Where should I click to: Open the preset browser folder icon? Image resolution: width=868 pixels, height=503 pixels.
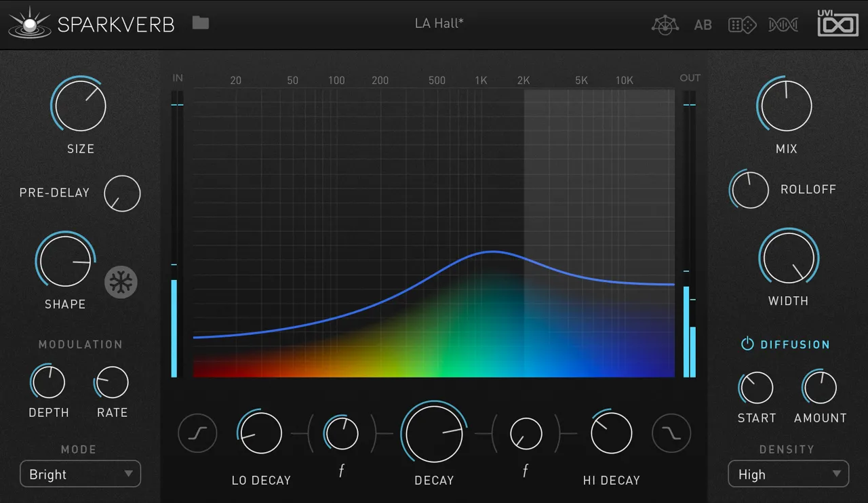click(x=200, y=23)
